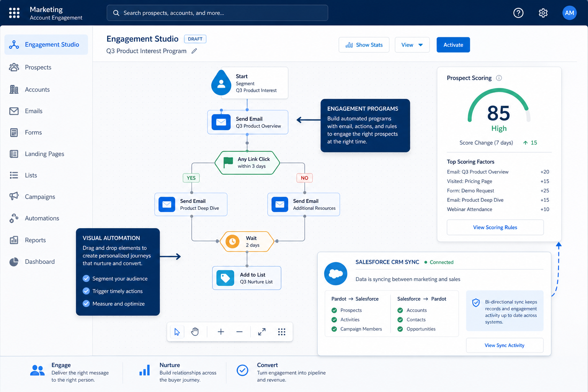This screenshot has height=392, width=588.
Task: Click the Any Link Click flag icon
Action: click(228, 162)
